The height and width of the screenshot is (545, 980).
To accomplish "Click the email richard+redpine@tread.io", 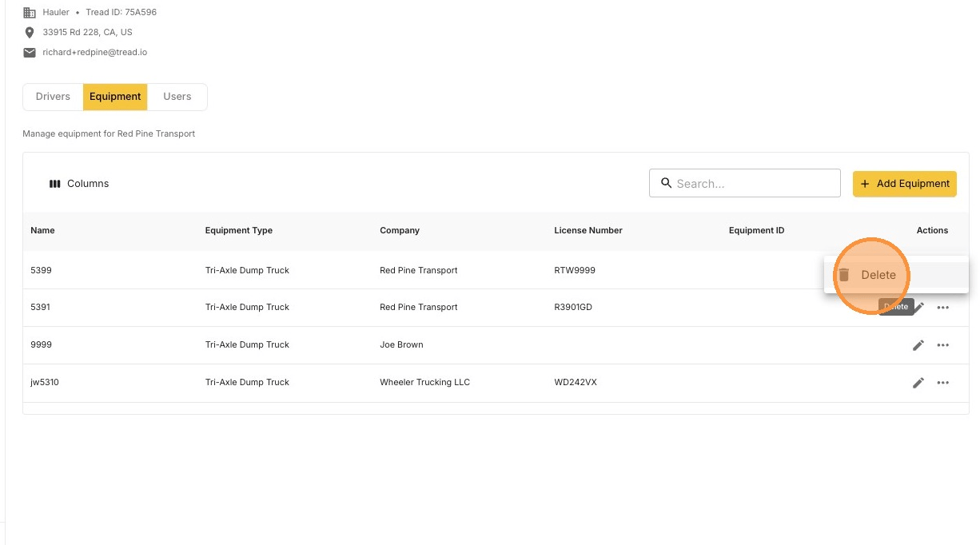I will click(95, 52).
